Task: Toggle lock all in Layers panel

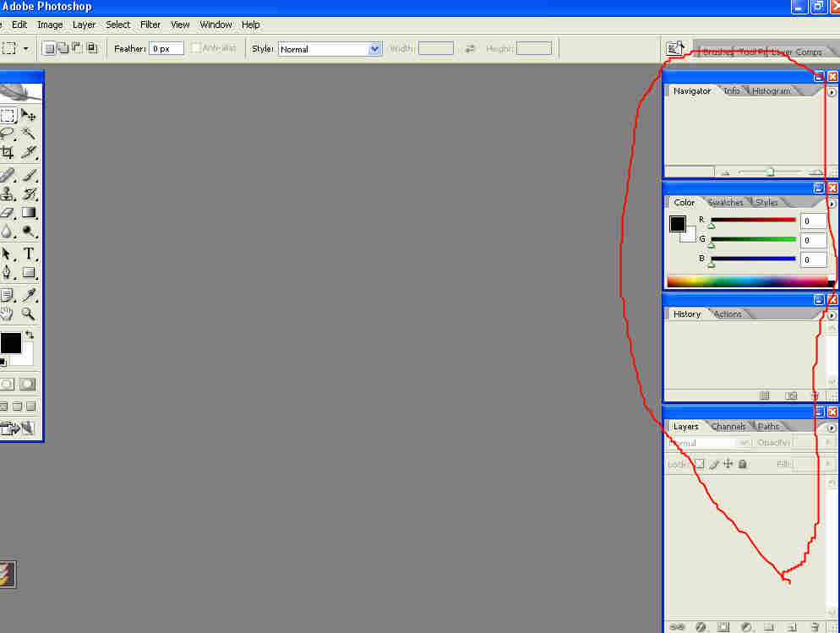Action: click(743, 464)
